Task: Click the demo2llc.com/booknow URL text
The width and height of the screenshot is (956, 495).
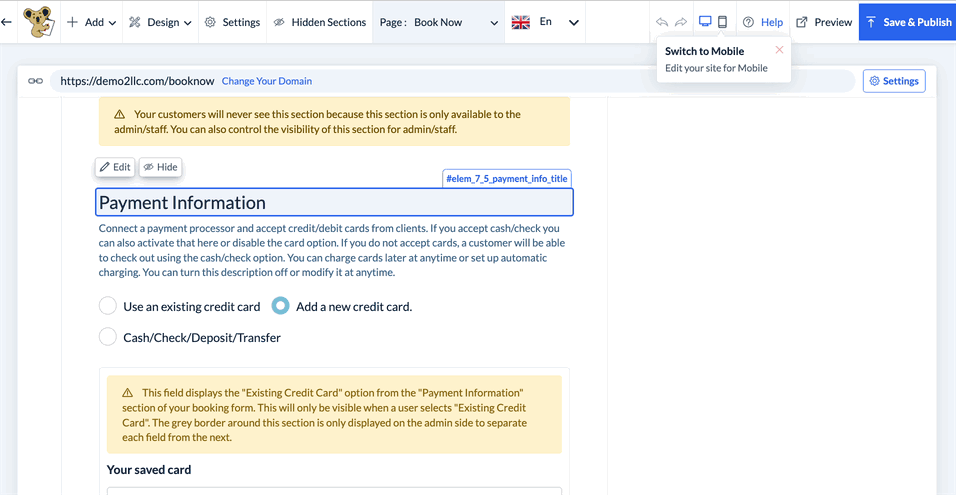Action: click(x=137, y=80)
